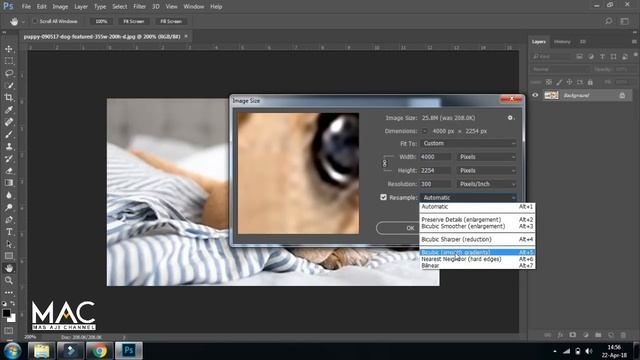Collapse the Resample Automatic dropdown
The height and width of the screenshot is (360, 640).
[x=469, y=198]
